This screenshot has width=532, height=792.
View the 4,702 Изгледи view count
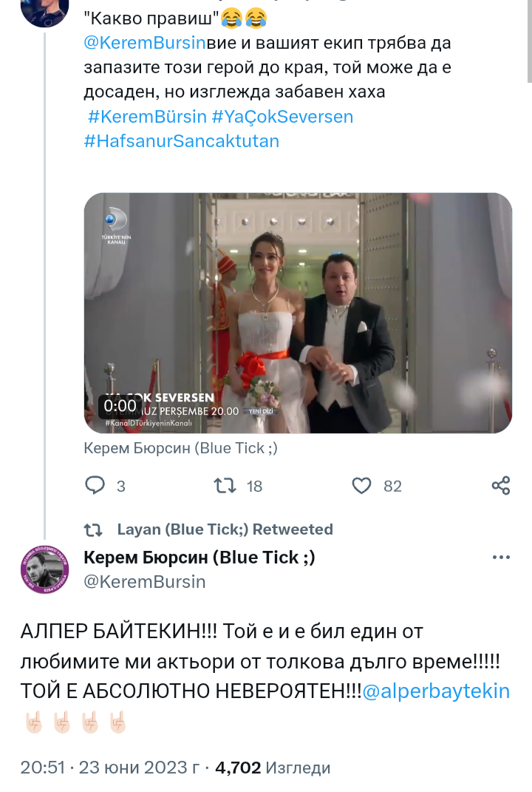click(x=273, y=768)
